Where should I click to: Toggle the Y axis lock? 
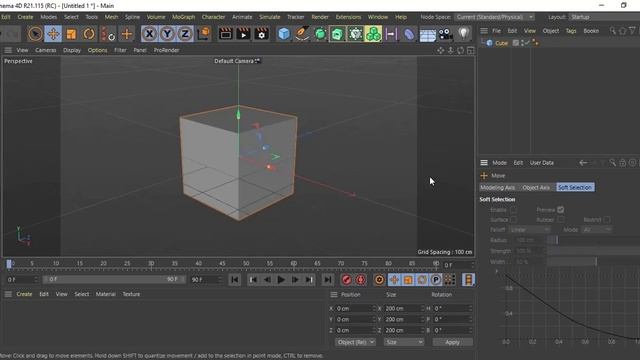167,34
